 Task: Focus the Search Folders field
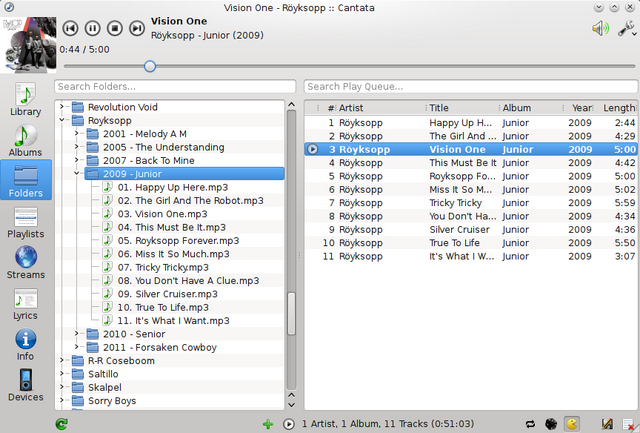point(175,87)
